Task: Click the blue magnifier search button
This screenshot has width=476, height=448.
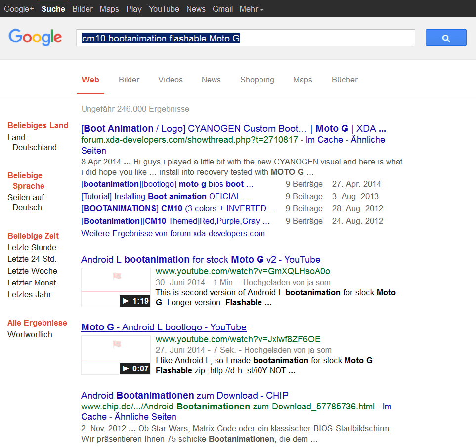Action: 446,38
